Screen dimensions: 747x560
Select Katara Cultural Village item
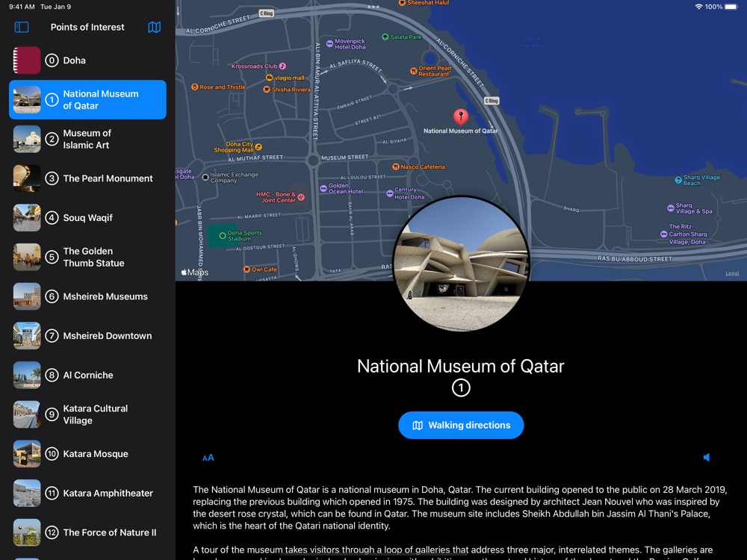[x=87, y=414]
